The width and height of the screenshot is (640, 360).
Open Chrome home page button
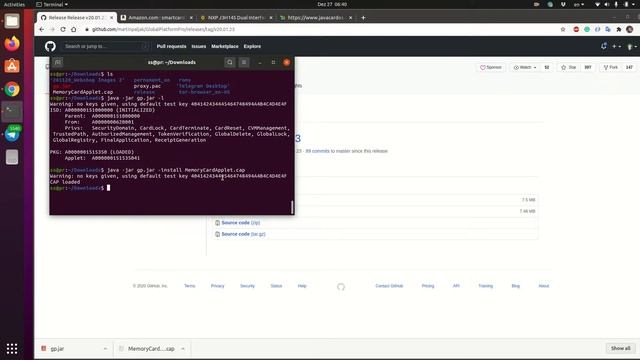tap(73, 29)
